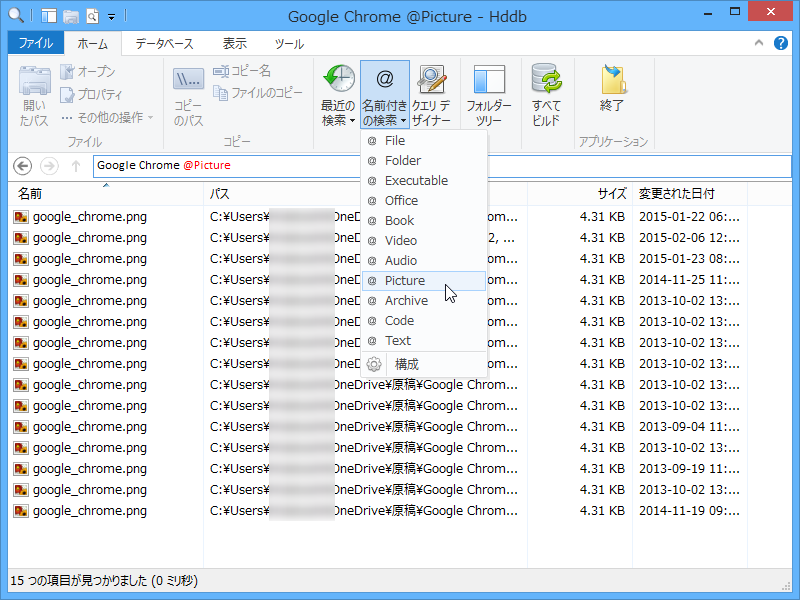Open the クエリデザイナー tool
Viewport: 800px width, 600px height.
pyautogui.click(x=432, y=95)
